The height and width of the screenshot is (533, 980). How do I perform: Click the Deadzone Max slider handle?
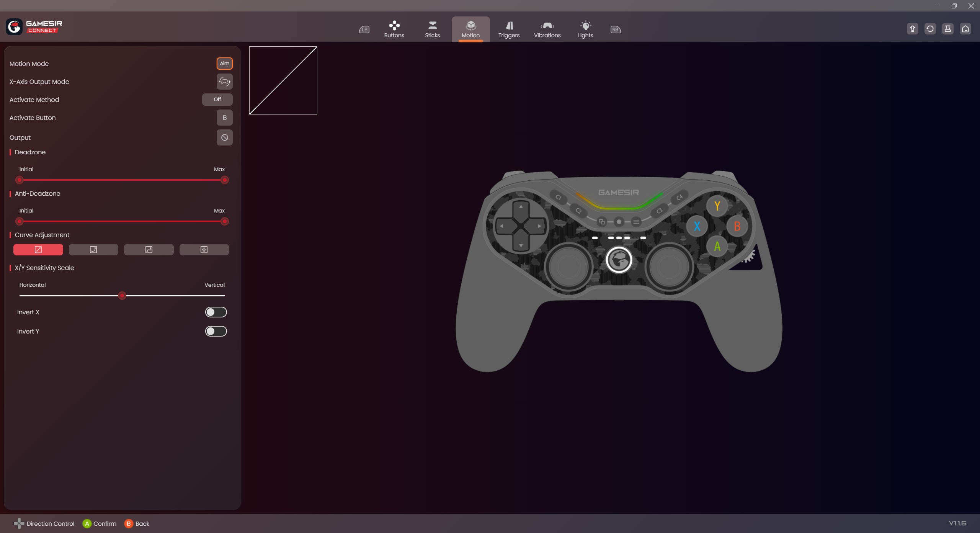225,180
